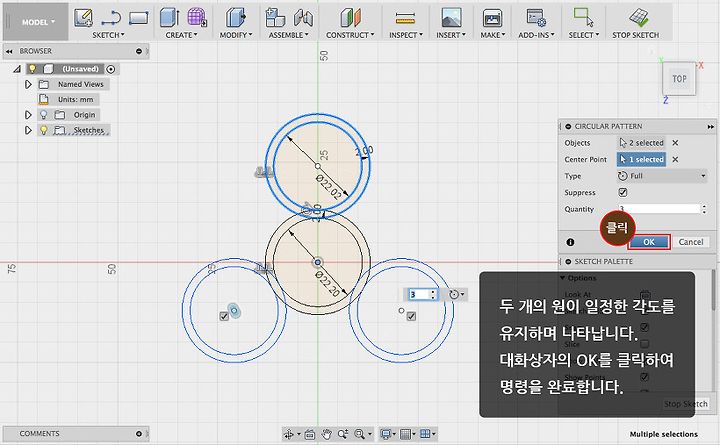The width and height of the screenshot is (720, 445).
Task: Open the Type Full dropdown
Action: (x=662, y=176)
